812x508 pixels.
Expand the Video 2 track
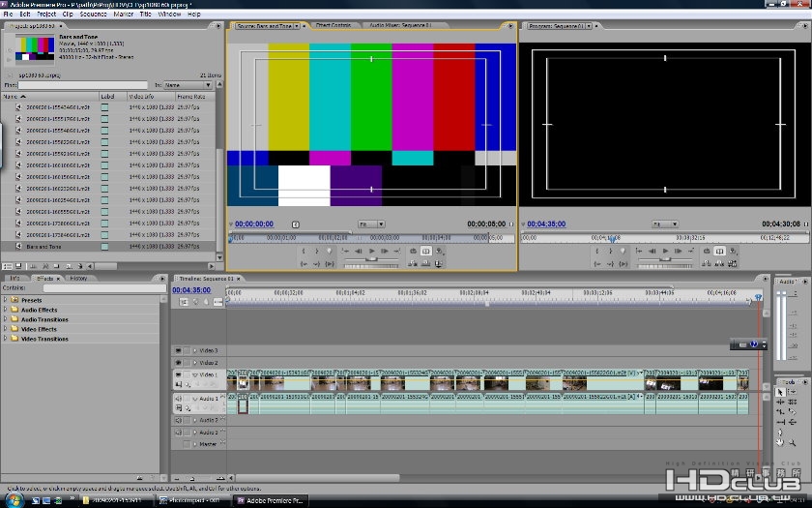click(195, 363)
